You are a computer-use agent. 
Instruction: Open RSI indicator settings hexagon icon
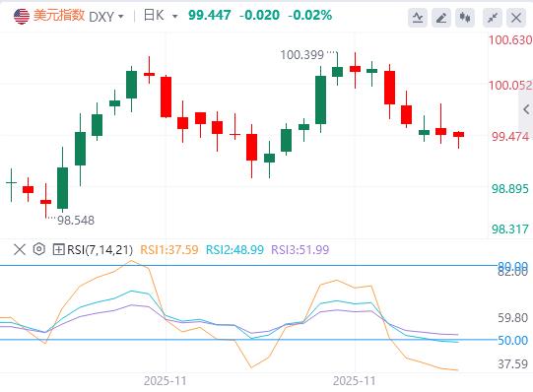39,249
